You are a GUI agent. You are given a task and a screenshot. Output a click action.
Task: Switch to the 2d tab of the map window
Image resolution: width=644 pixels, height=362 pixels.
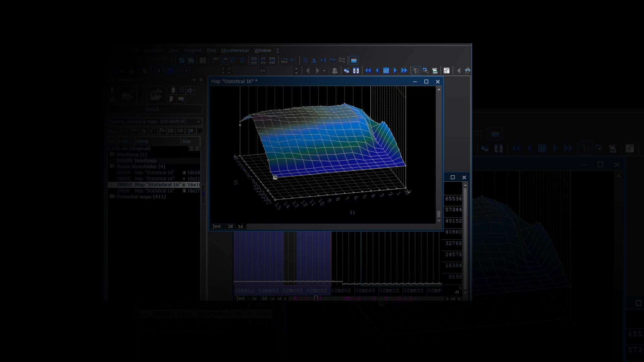(x=230, y=227)
